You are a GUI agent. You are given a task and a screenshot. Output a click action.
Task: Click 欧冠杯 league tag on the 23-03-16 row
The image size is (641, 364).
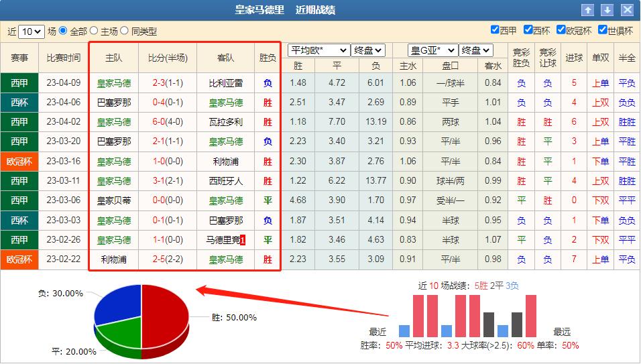click(19, 162)
